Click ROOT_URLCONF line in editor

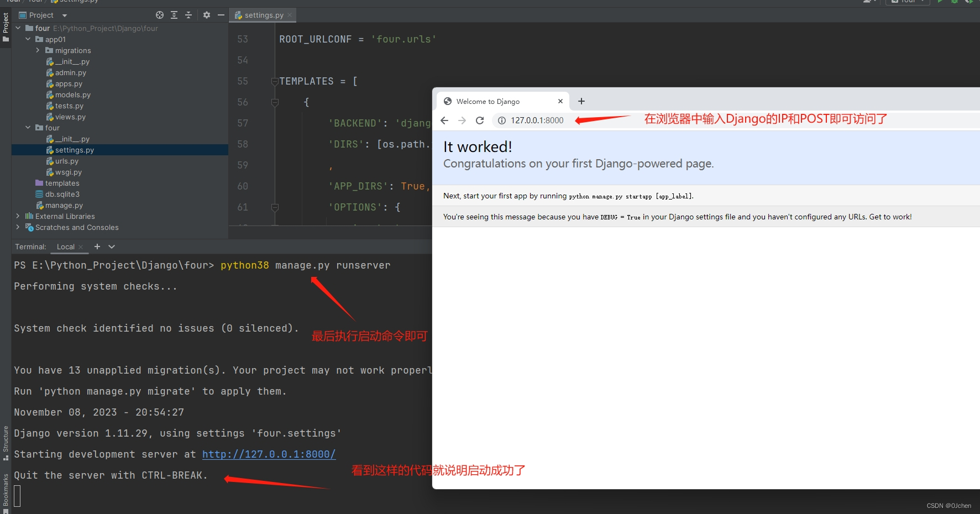358,39
